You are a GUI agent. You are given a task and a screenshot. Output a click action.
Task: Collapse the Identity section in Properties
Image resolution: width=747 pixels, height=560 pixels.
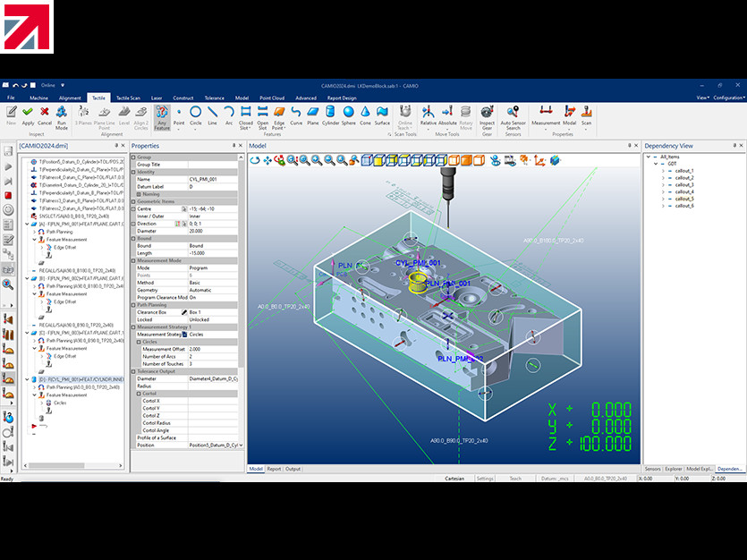click(x=134, y=172)
